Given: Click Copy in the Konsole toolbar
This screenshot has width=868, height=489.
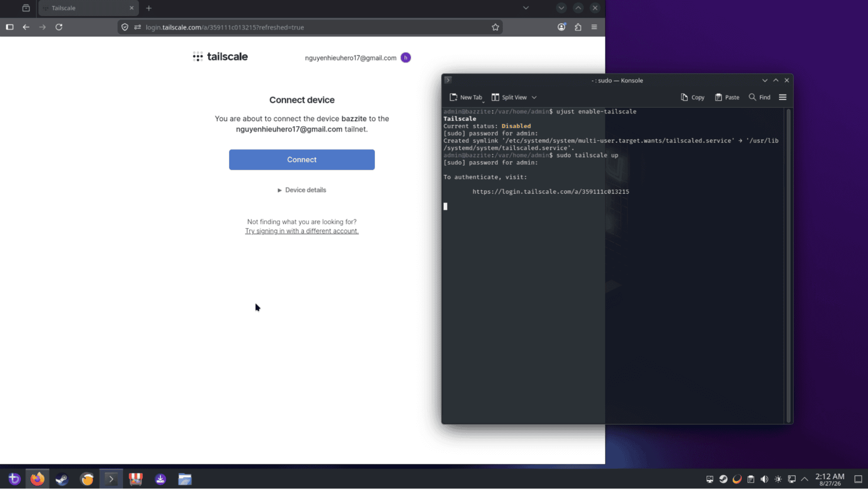Looking at the screenshot, I should tap(693, 97).
